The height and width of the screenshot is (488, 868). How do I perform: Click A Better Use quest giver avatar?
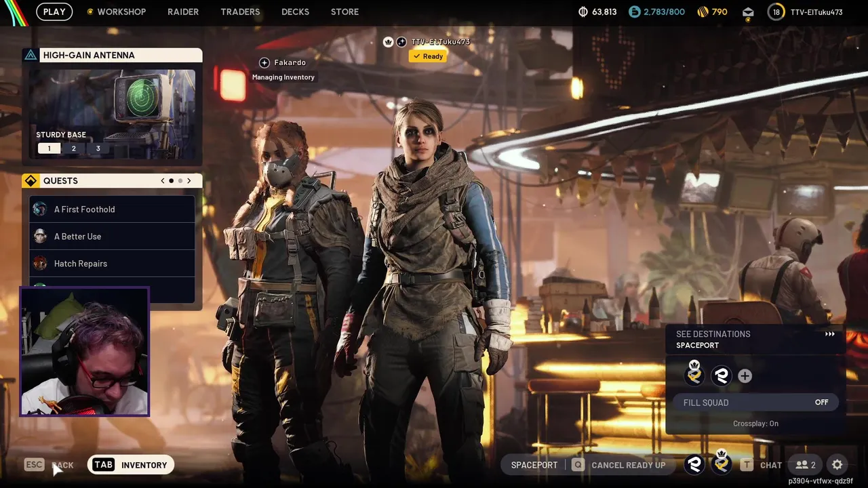click(40, 237)
